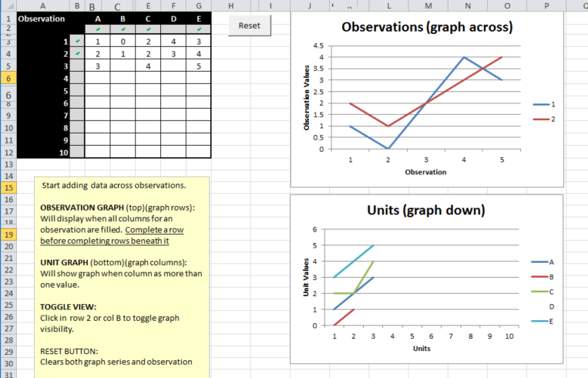Image resolution: width=588 pixels, height=378 pixels.
Task: Select the row 15 header
Action: [x=8, y=187]
